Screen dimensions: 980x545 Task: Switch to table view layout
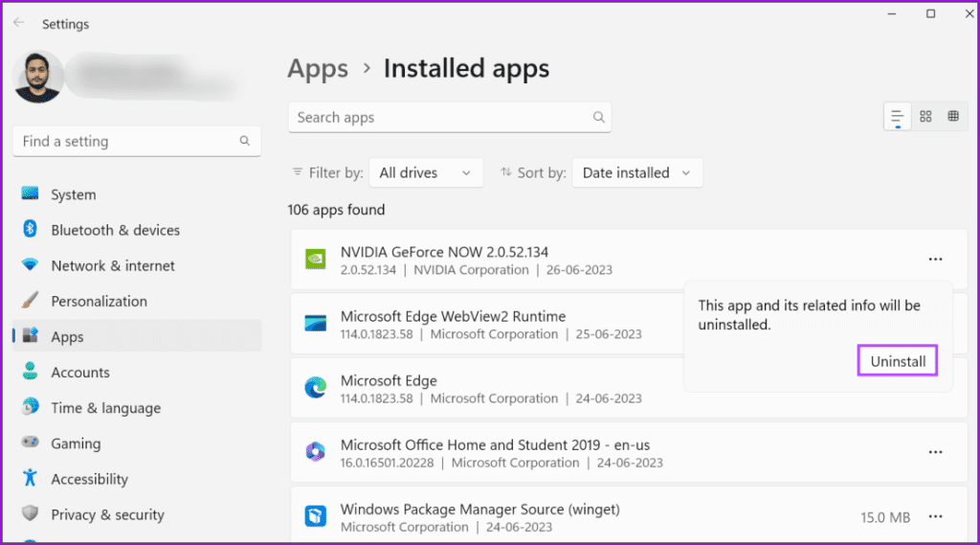953,117
